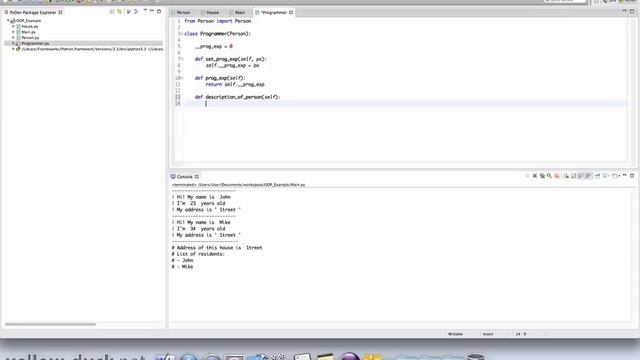This screenshot has width=640, height=360.
Task: Switch to the Main editor tab
Action: pos(239,13)
